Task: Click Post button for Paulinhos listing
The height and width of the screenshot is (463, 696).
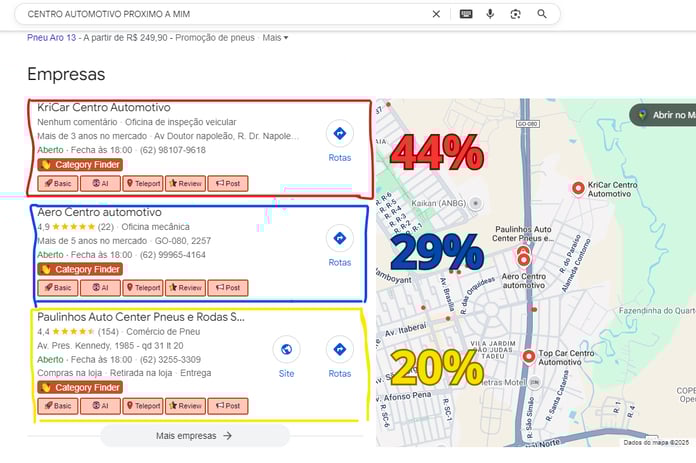Action: tap(228, 406)
